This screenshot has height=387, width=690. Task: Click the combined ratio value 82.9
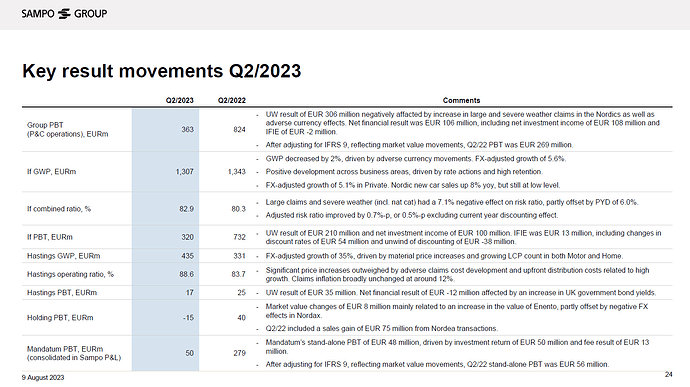pos(187,209)
